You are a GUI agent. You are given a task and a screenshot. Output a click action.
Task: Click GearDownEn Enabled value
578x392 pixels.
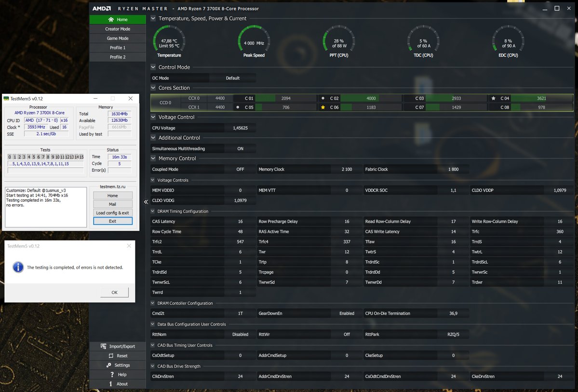click(x=347, y=313)
